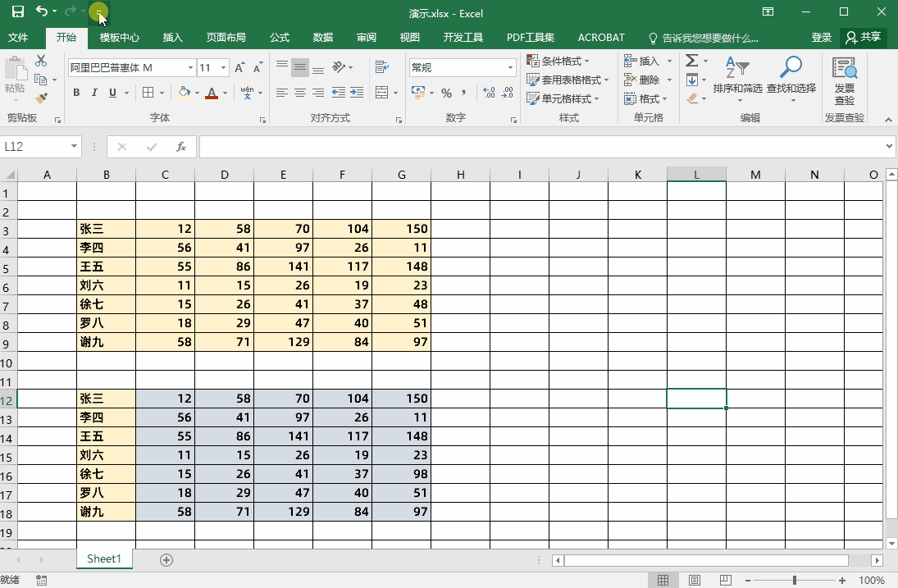This screenshot has height=588, width=898.
Task: Add a new sheet with plus button
Action: [x=166, y=560]
